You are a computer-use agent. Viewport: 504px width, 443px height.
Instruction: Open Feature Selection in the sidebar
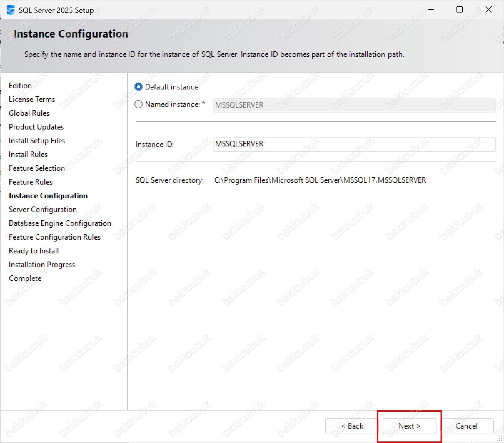coord(37,168)
